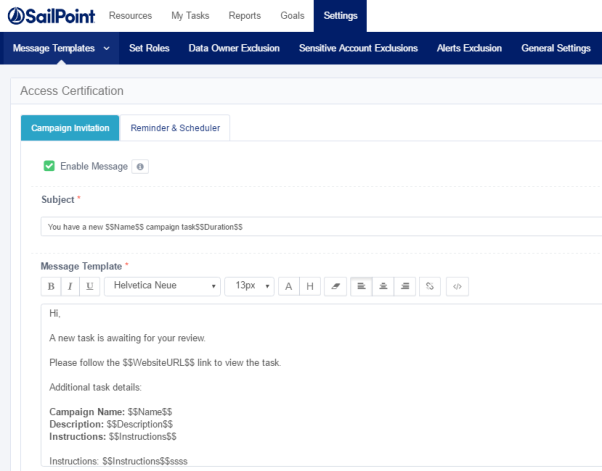Switch to Reminder & Scheduler tab
This screenshot has width=602, height=471.
point(175,128)
